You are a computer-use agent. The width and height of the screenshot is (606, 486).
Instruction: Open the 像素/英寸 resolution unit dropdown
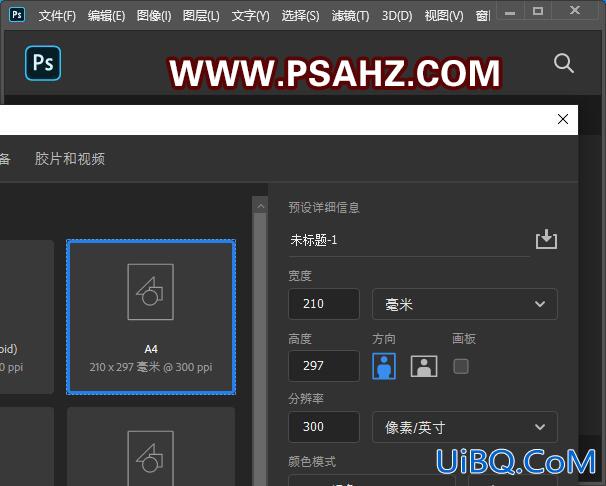point(465,427)
